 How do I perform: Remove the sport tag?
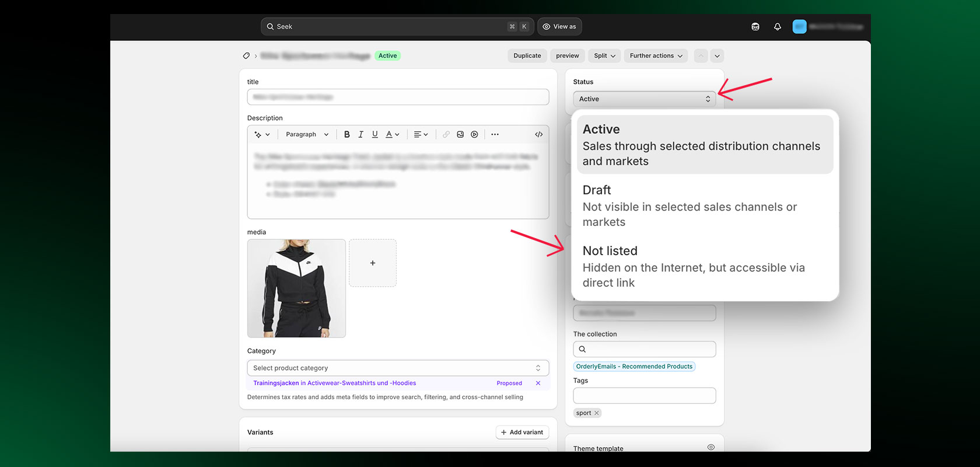[x=597, y=413]
